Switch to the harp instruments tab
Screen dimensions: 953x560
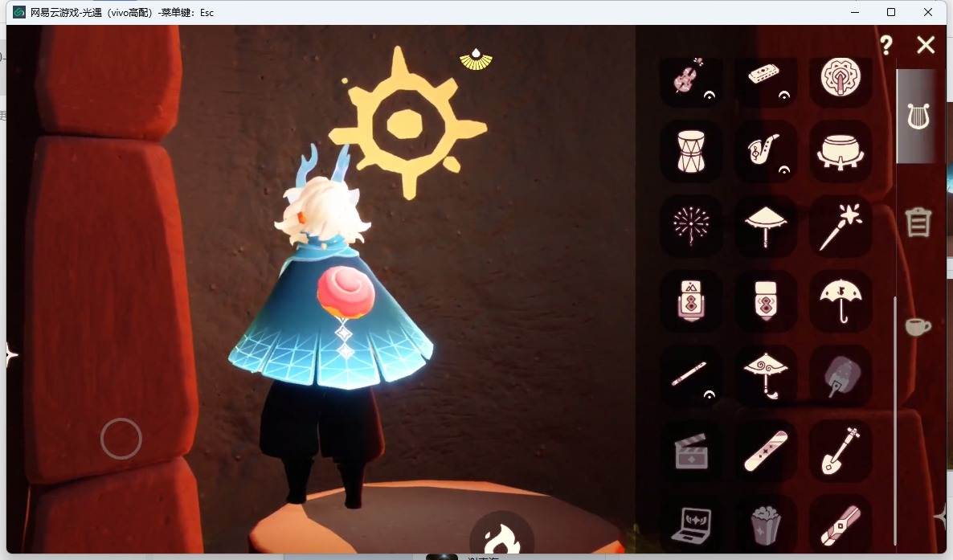click(x=918, y=116)
